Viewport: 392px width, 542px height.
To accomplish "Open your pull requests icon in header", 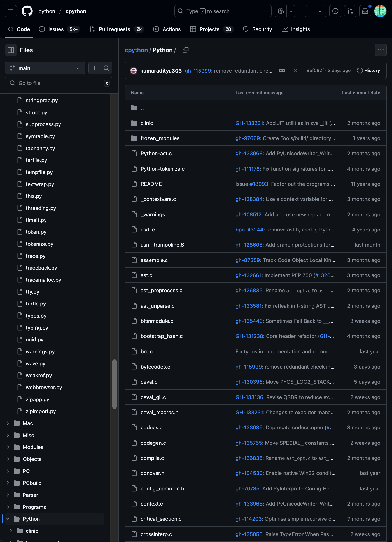I will click(350, 11).
